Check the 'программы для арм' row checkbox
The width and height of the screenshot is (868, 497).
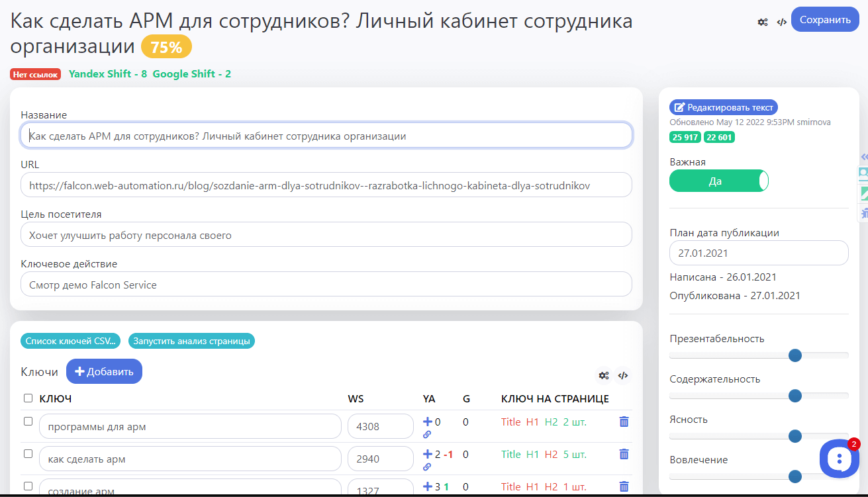(28, 421)
